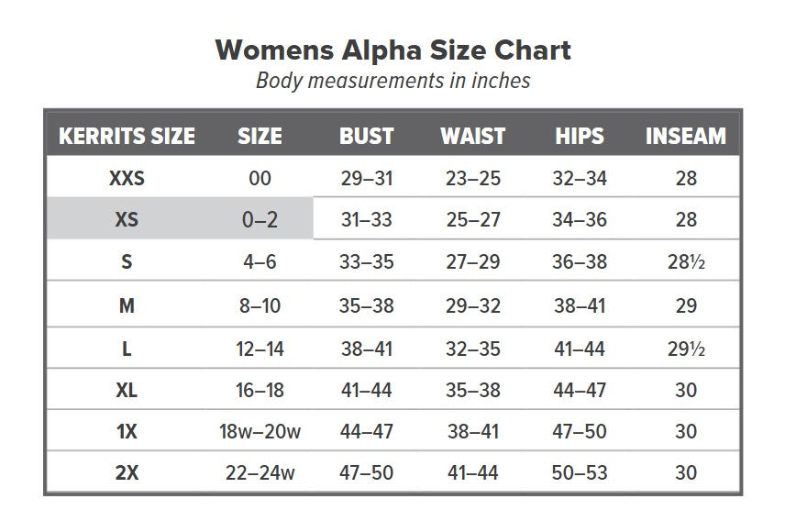
Task: Select the INSEAM column header
Action: 685,137
